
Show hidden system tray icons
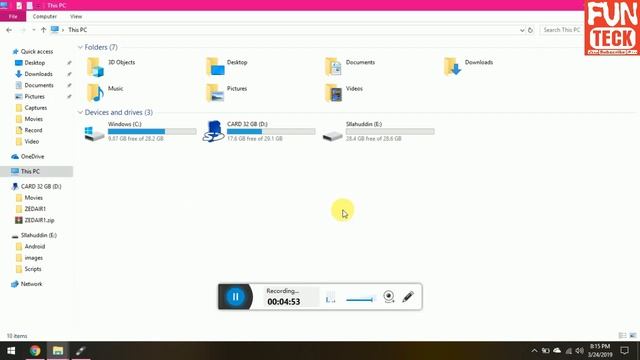534,351
